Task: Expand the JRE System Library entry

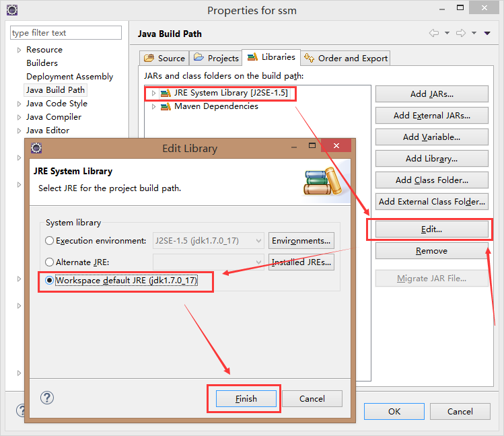Action: 153,93
